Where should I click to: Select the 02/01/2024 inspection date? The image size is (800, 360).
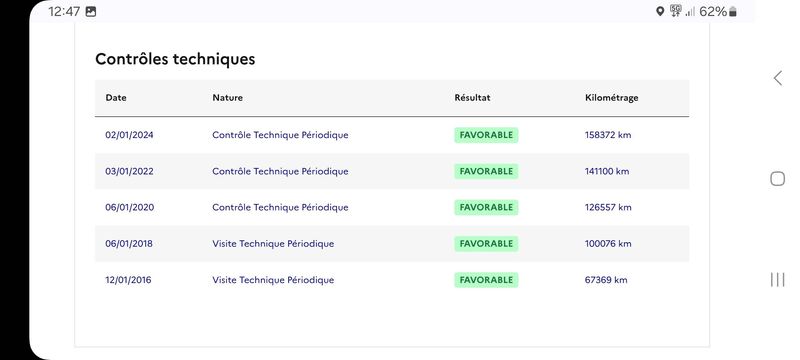pos(129,135)
